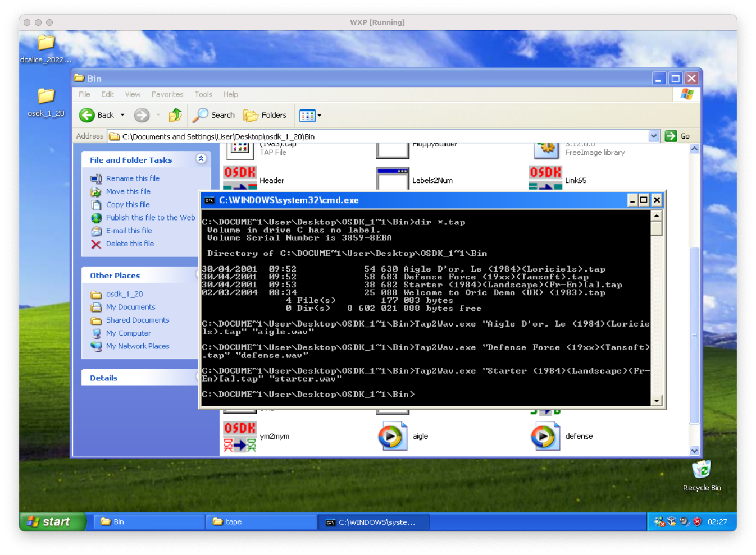Select the ym2mym OSDK program icon
This screenshot has height=555, width=756.
tap(240, 436)
